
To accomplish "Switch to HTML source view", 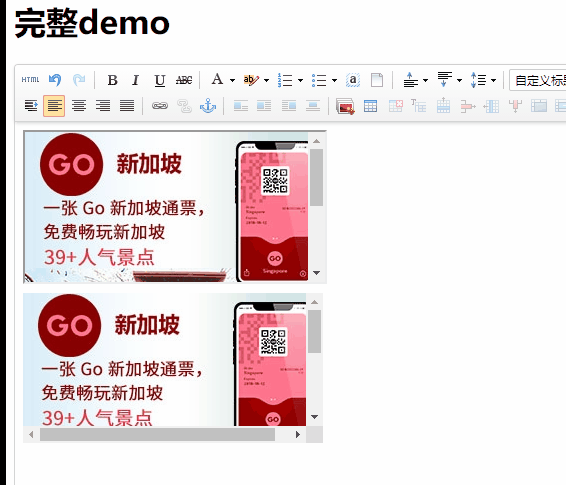I will [x=30, y=80].
